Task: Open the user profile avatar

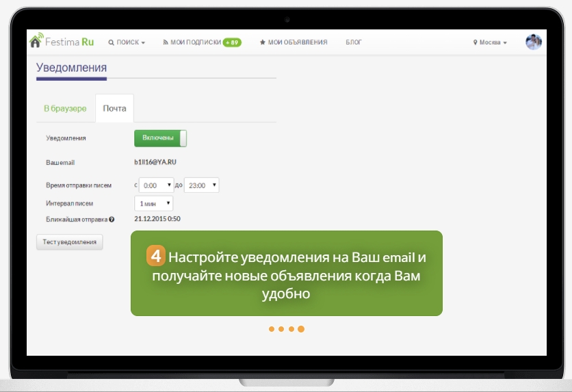Action: [x=533, y=42]
